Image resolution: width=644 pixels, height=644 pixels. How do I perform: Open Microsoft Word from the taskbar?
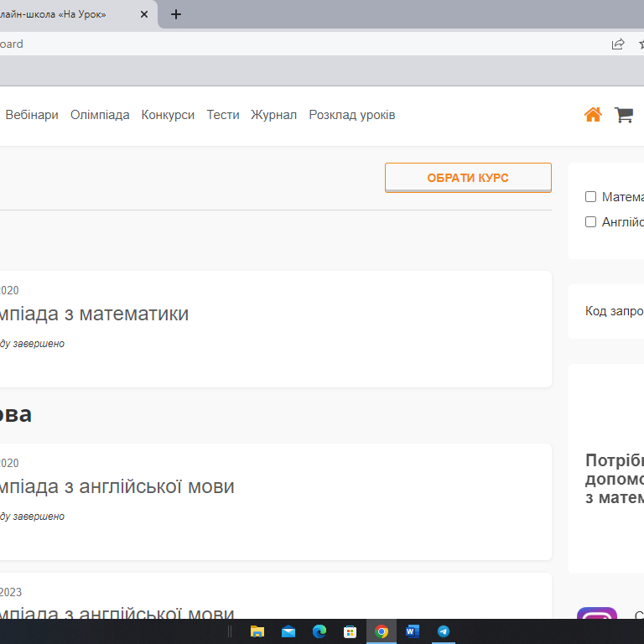(x=412, y=631)
